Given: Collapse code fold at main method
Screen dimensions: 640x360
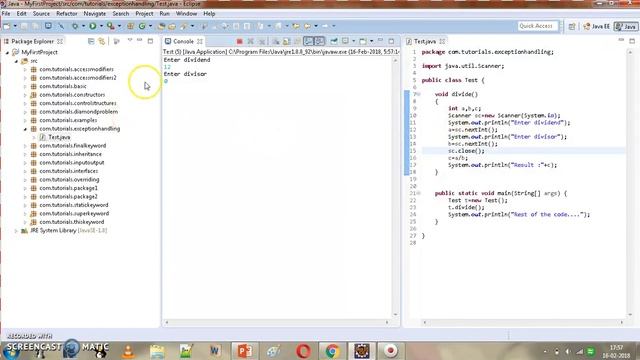Looking at the screenshot, I should click(x=419, y=193).
